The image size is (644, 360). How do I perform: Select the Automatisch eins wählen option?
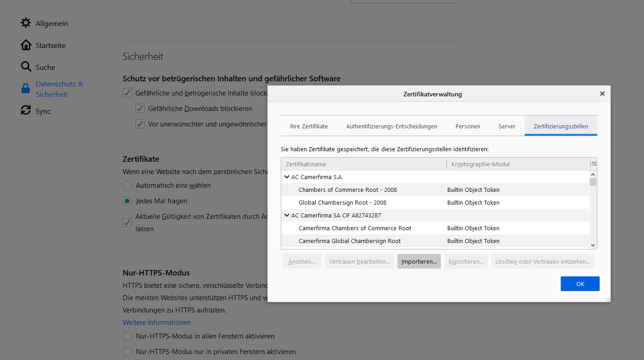(127, 185)
